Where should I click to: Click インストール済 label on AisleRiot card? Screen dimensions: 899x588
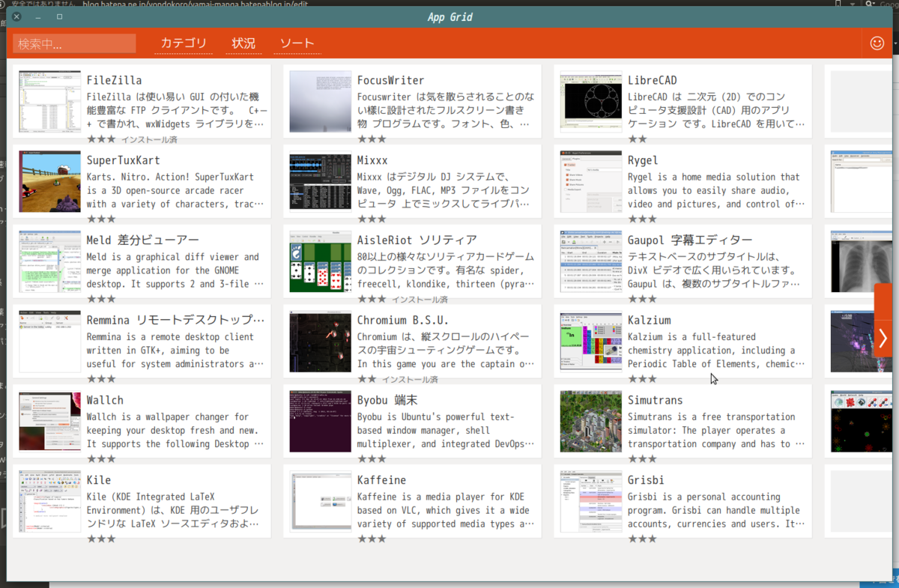[x=420, y=300]
